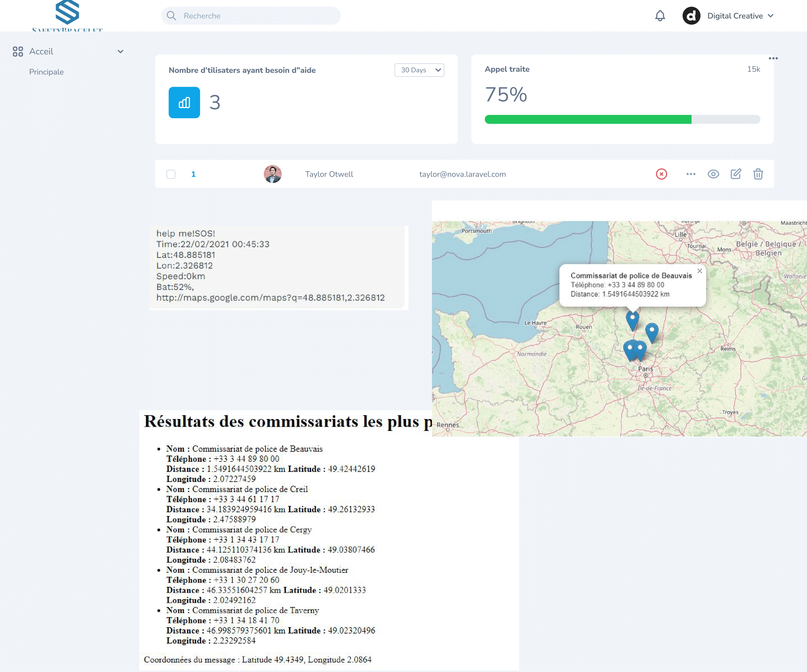The image size is (807, 672).
Task: View Taylor Otwell details via eye icon
Action: click(x=713, y=174)
